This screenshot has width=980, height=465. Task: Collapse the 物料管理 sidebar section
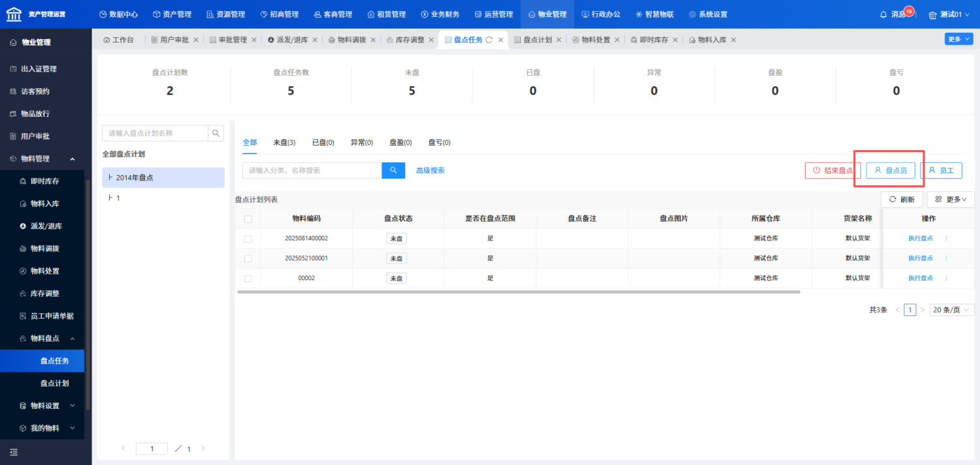tap(72, 159)
